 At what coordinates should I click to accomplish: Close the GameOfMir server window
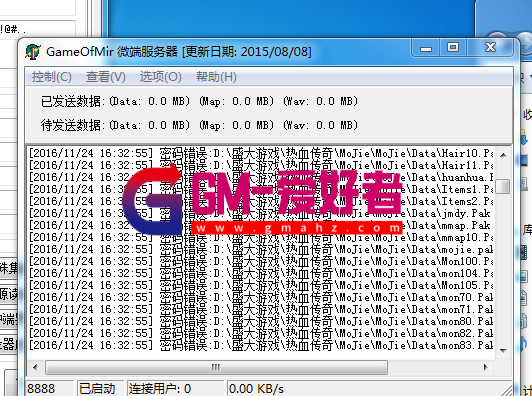[x=490, y=48]
